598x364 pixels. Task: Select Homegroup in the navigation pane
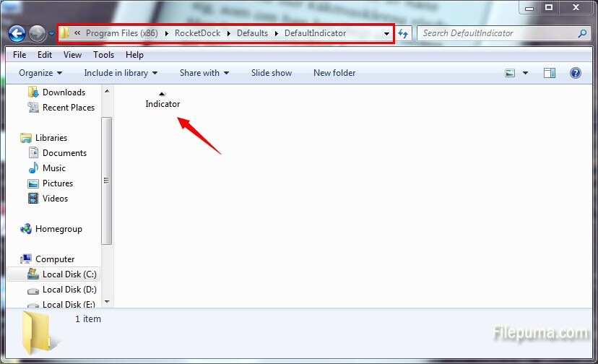(58, 229)
